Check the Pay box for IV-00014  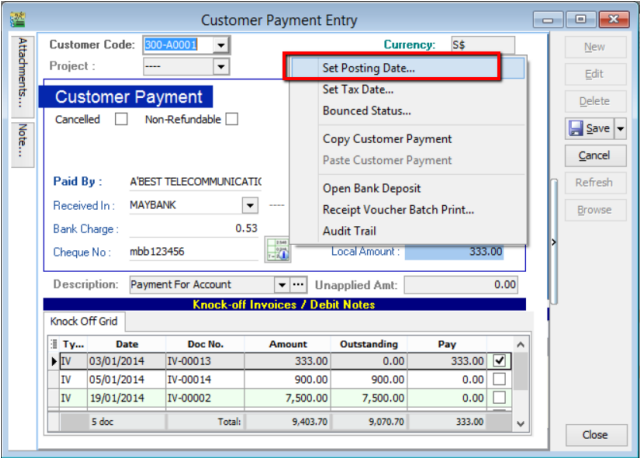[499, 380]
